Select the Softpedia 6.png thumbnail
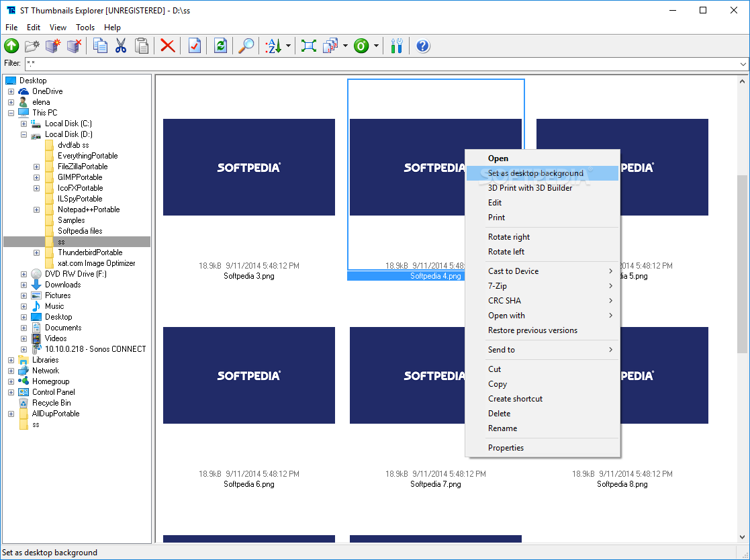 [248, 375]
